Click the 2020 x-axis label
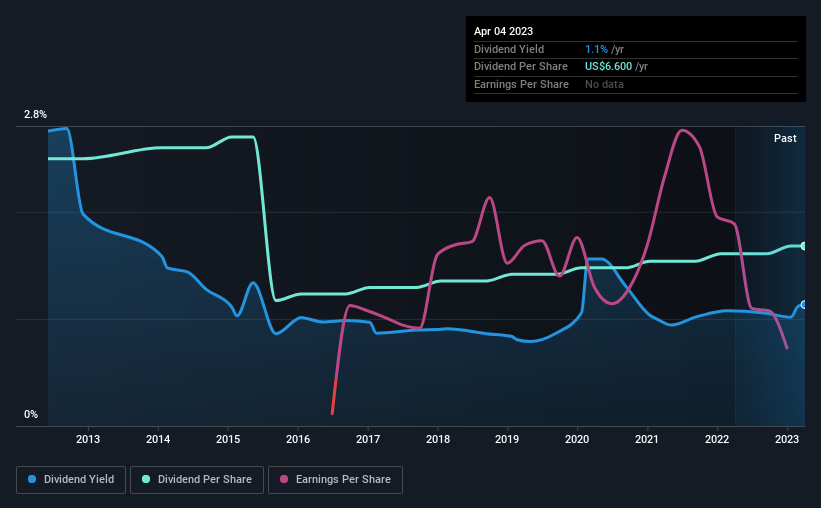The width and height of the screenshot is (821, 508). click(x=577, y=439)
